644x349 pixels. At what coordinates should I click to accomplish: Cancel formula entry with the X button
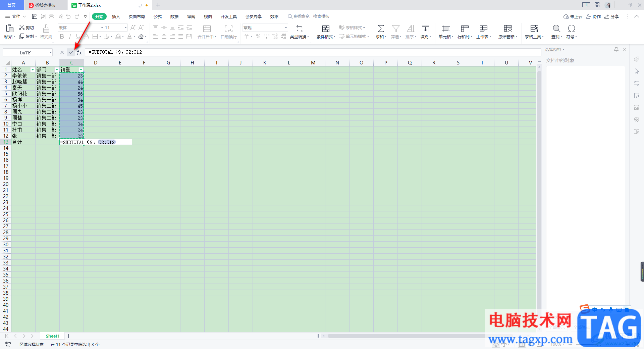pyautogui.click(x=62, y=52)
